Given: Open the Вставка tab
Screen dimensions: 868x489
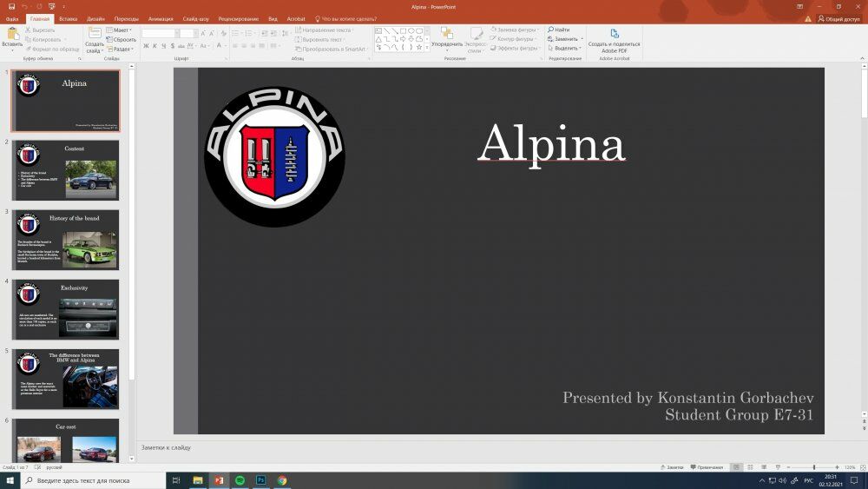Looking at the screenshot, I should click(x=68, y=19).
